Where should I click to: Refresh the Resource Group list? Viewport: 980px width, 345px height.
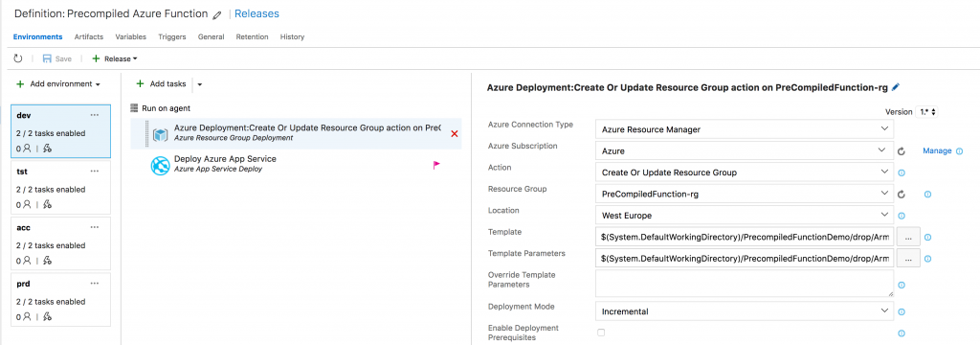(902, 195)
